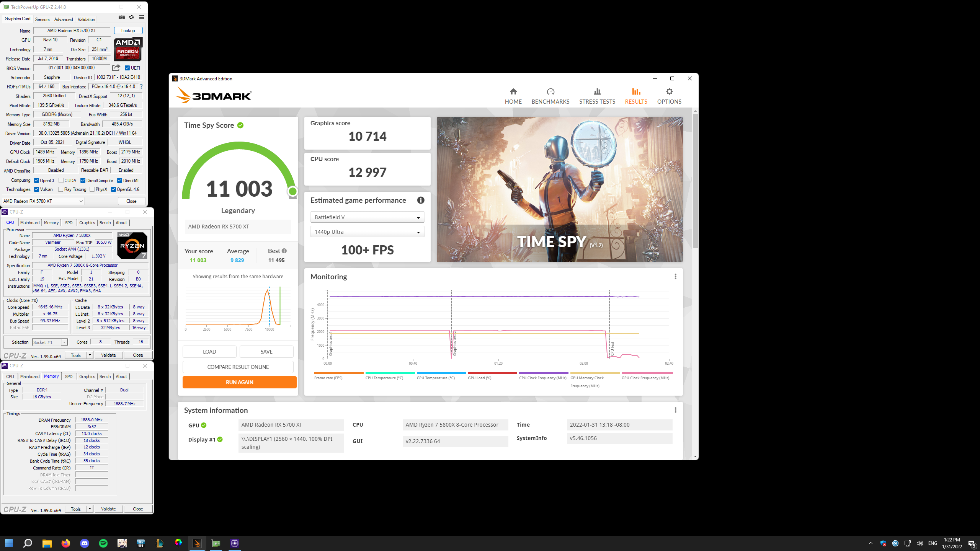Show hidden tray icons chevron
This screenshot has height=551, width=980.
coord(871,543)
